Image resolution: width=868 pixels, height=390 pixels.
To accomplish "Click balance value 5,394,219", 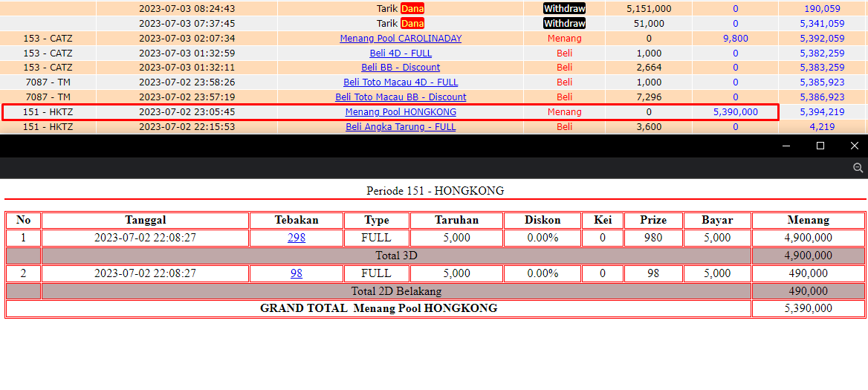I will point(822,111).
